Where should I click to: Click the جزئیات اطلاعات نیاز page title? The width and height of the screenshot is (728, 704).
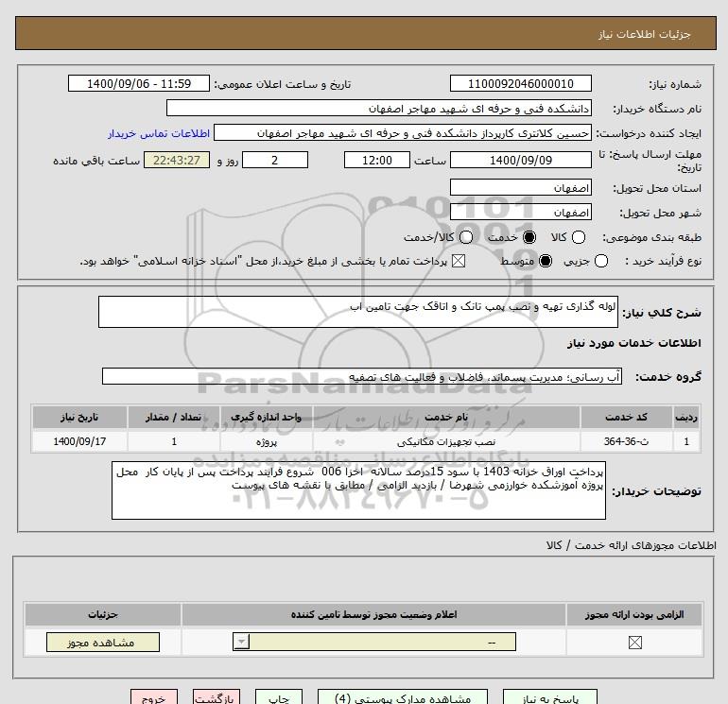pos(645,34)
